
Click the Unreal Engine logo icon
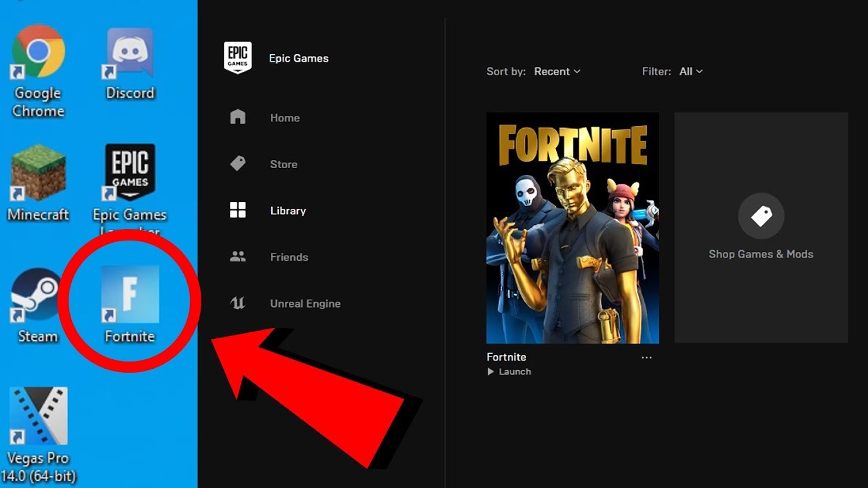coord(238,303)
